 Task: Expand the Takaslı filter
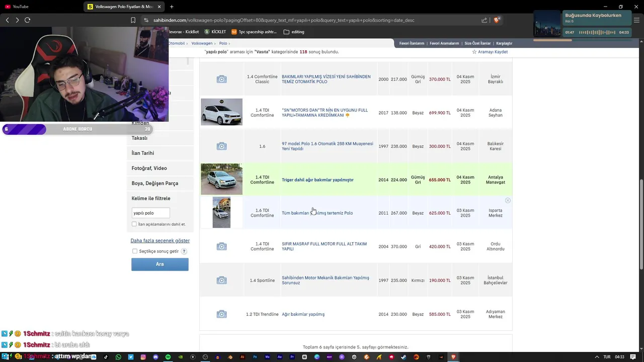click(160, 138)
